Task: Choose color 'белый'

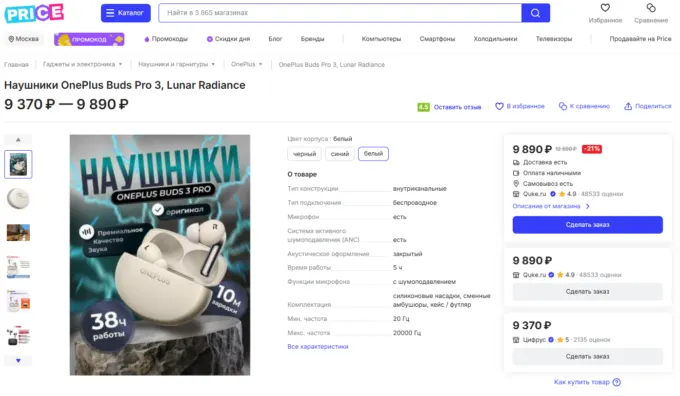Action: tap(373, 154)
